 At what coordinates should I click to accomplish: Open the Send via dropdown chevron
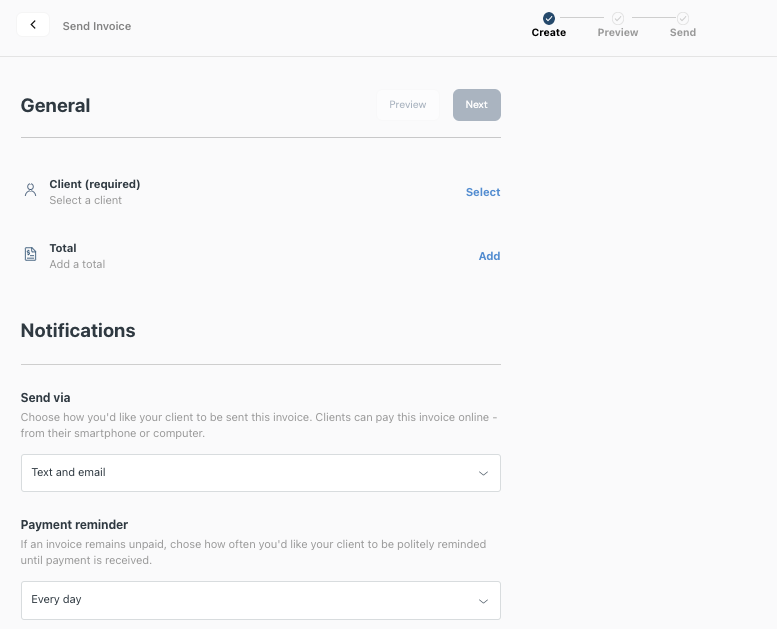point(483,473)
